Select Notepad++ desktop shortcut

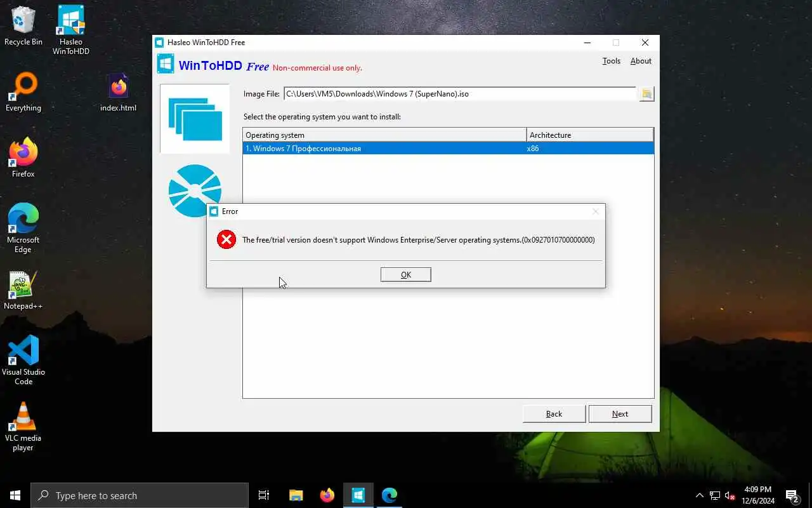click(x=23, y=291)
